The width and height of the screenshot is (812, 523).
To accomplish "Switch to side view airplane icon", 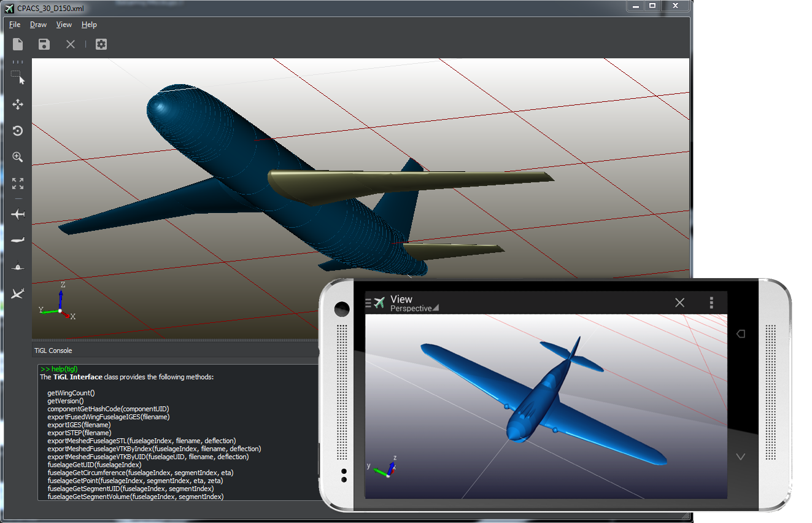I will click(x=18, y=240).
